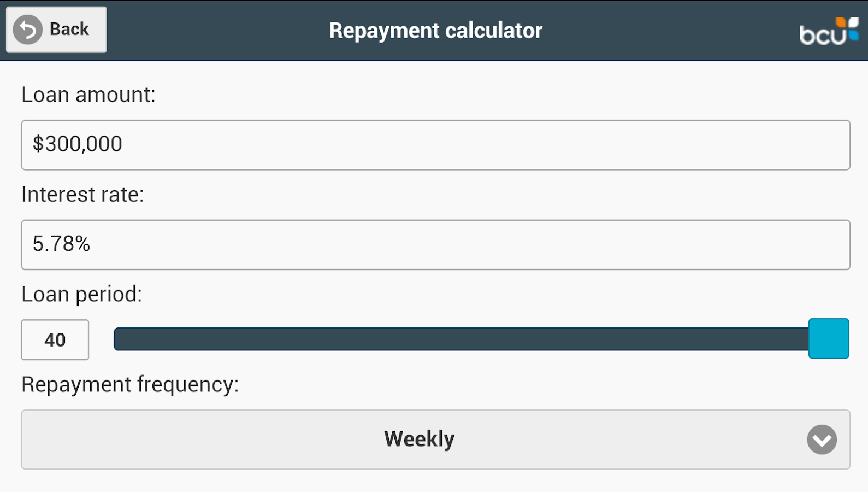868x492 pixels.
Task: Click the orange square in bcu logo
Action: pos(840,23)
